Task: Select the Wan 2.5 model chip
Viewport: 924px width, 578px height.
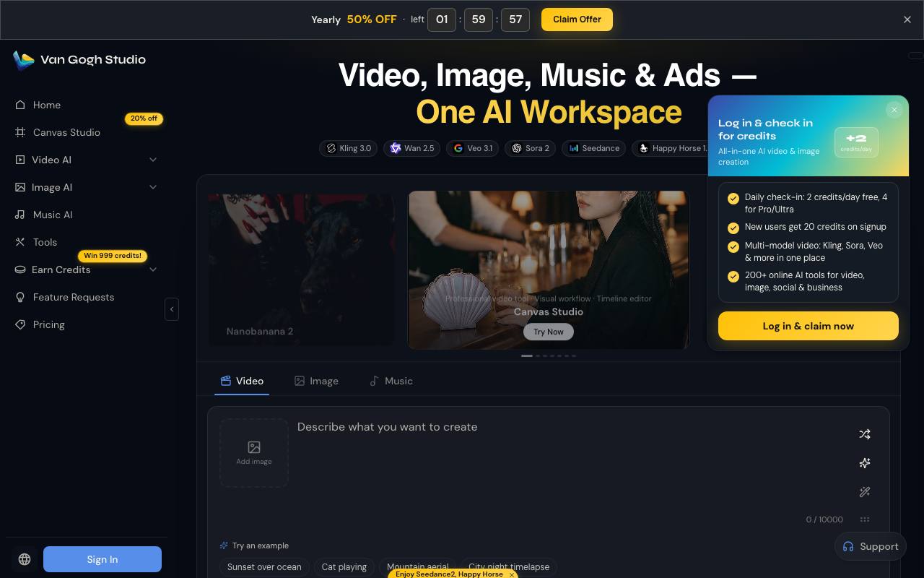Action: click(411, 148)
